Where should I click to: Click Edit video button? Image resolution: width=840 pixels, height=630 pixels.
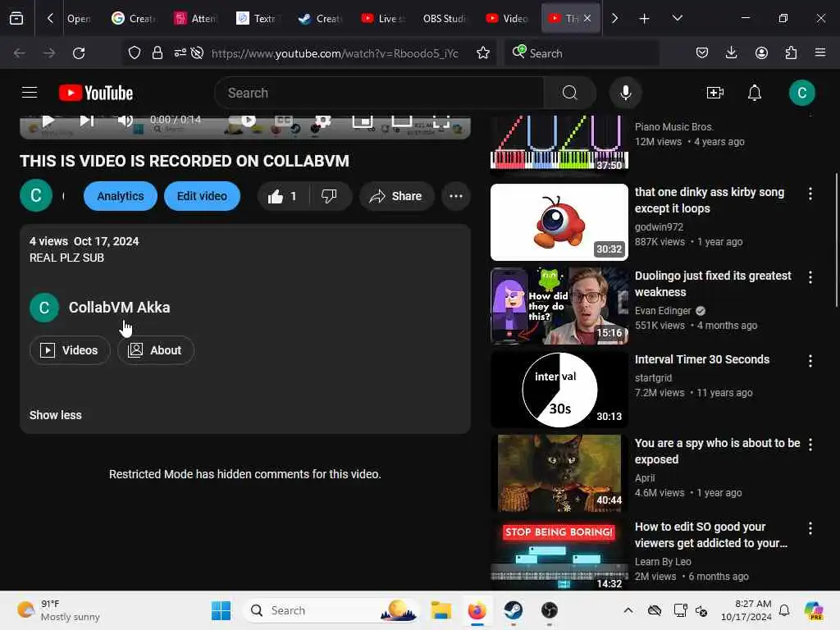(x=202, y=196)
